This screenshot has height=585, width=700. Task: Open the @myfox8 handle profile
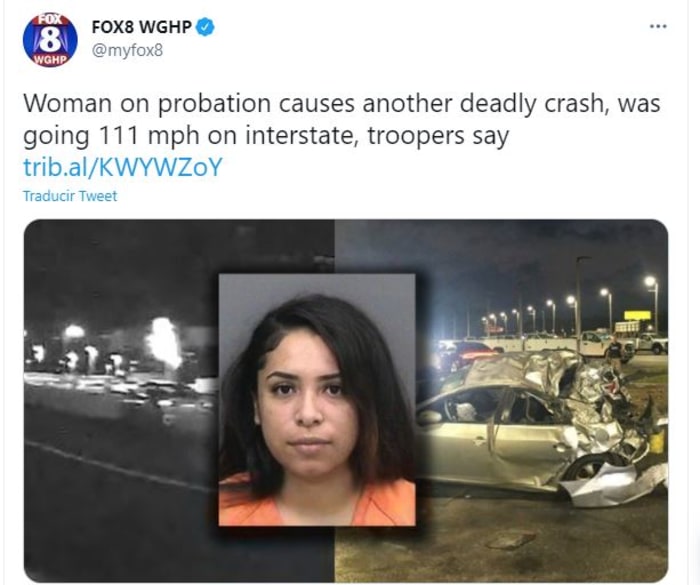127,50
